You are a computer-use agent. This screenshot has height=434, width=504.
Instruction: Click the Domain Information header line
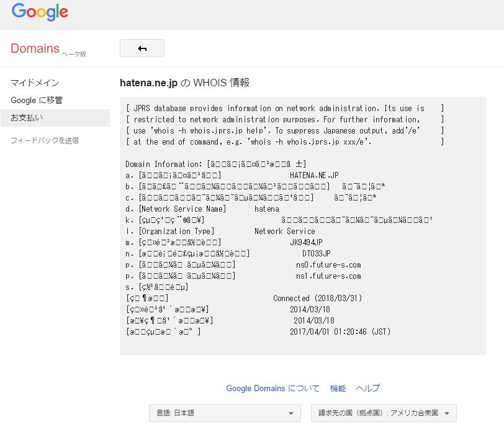[215, 165]
